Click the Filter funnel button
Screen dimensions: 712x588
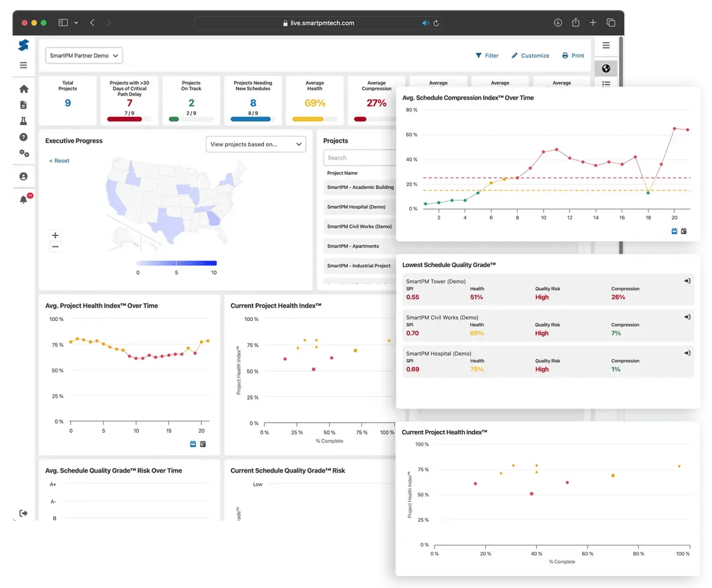(x=487, y=55)
